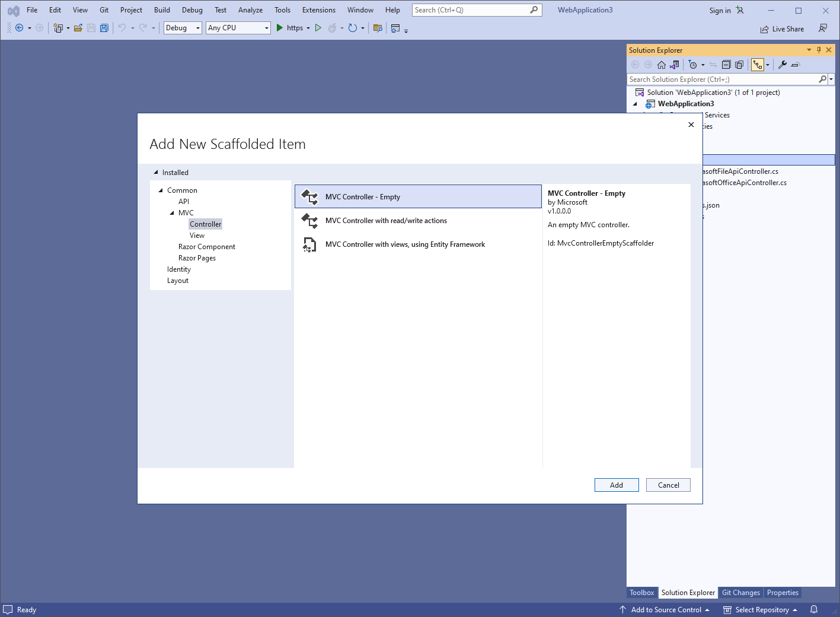The width and height of the screenshot is (840, 617).
Task: Switch to the Git Changes tab
Action: [x=740, y=593]
